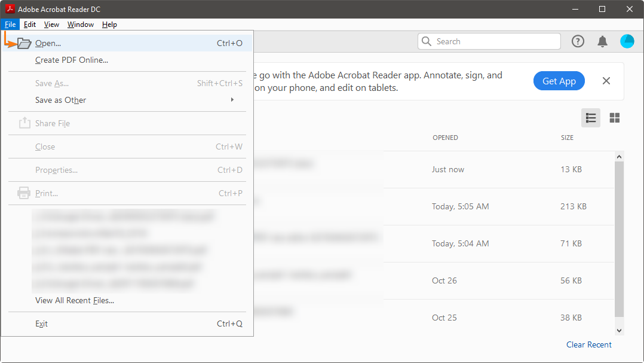Click in the Search field
Screen dimensions: 644x363
pyautogui.click(x=496, y=41)
